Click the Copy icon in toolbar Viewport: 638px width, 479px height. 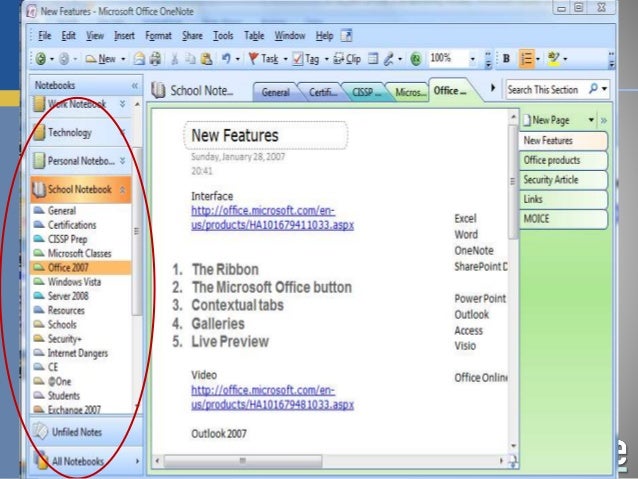click(x=190, y=59)
